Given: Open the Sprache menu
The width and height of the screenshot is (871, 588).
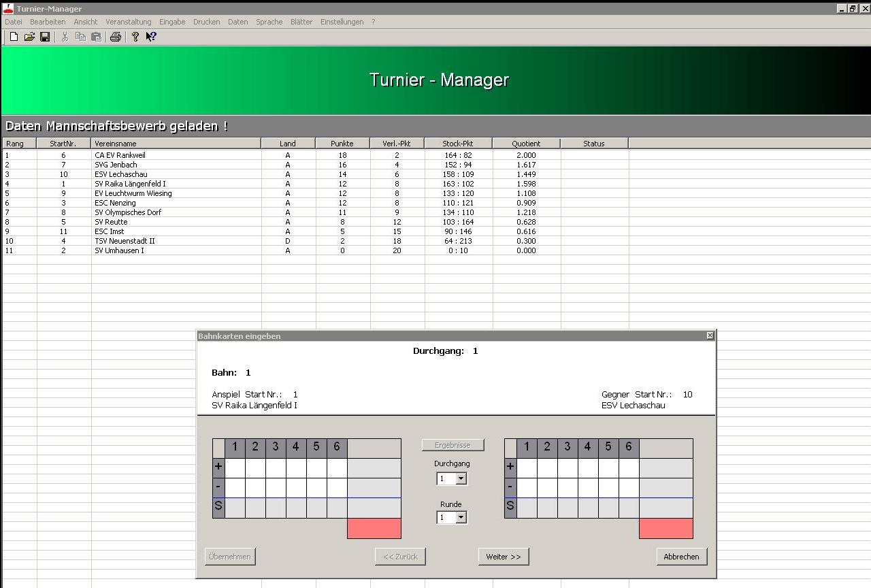Looking at the screenshot, I should [x=269, y=22].
